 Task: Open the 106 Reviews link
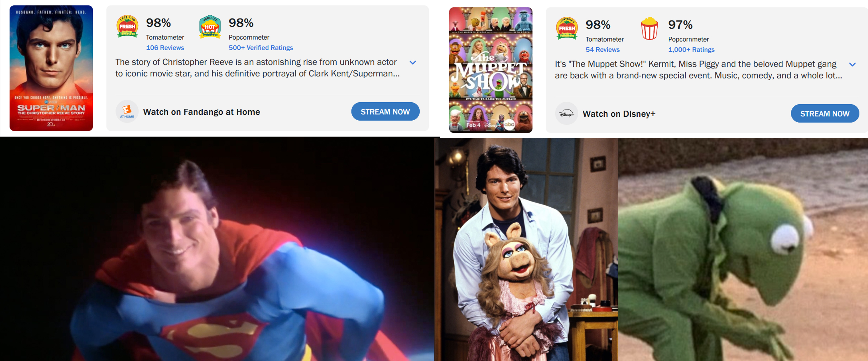coord(165,48)
